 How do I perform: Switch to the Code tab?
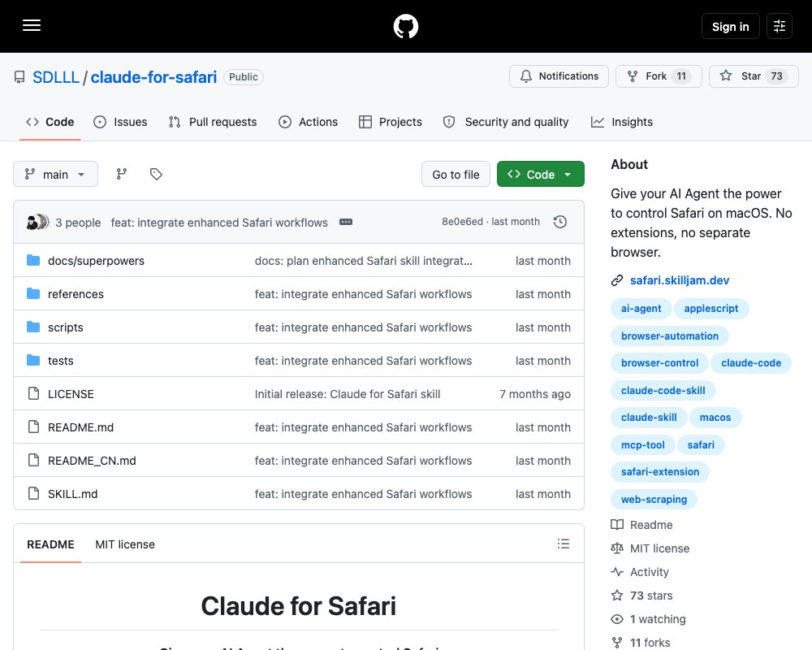point(50,122)
